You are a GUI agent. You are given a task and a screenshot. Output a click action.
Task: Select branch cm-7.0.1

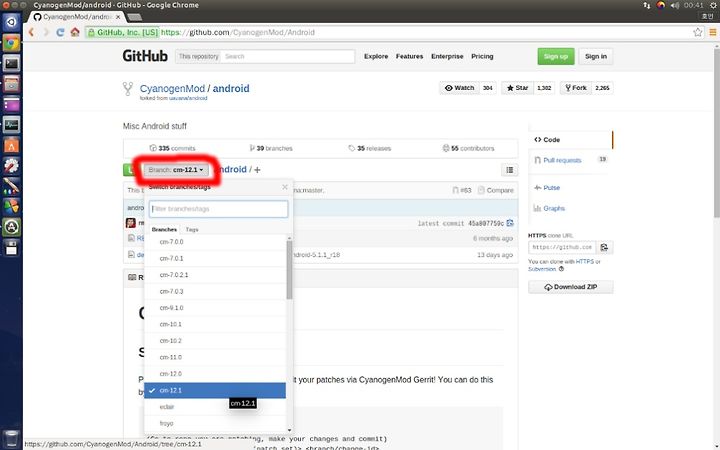click(x=215, y=259)
